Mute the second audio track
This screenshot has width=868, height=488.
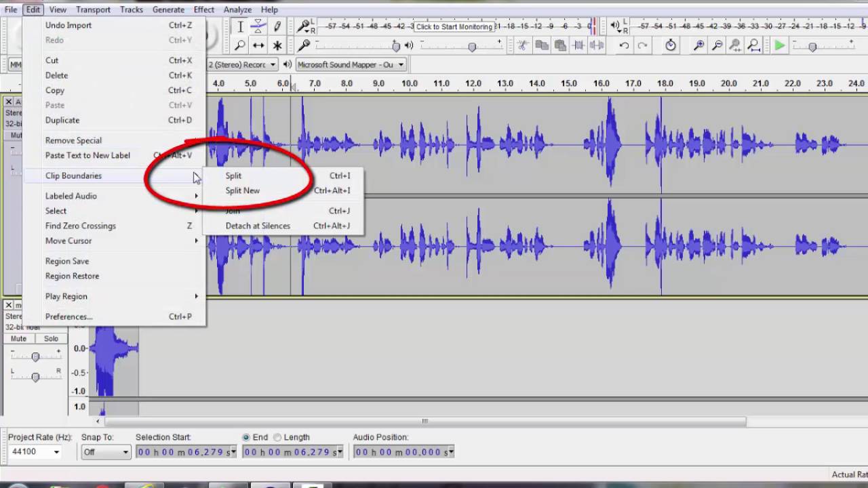(x=18, y=338)
